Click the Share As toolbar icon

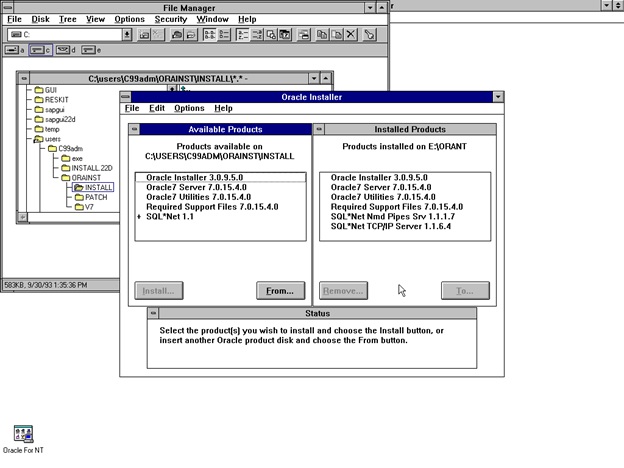pyautogui.click(x=176, y=35)
